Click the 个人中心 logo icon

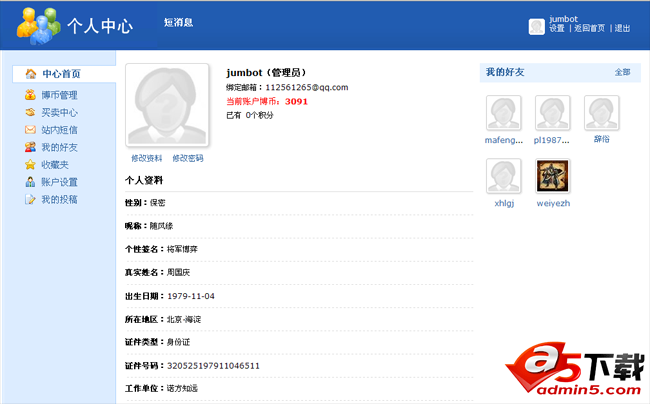pos(39,26)
